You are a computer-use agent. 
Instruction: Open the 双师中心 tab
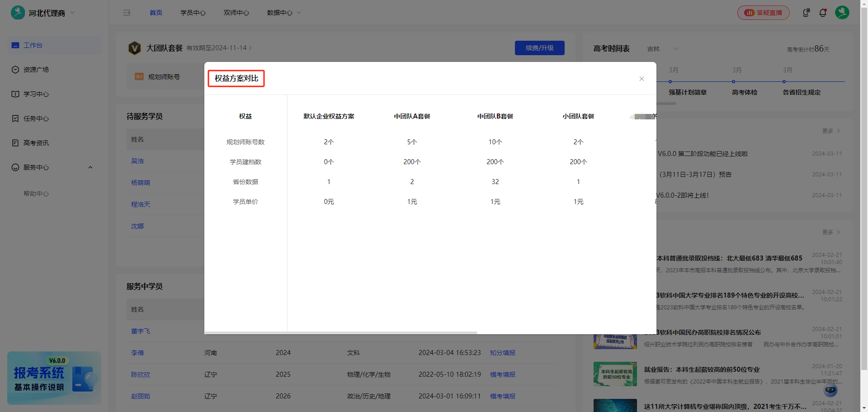point(236,13)
